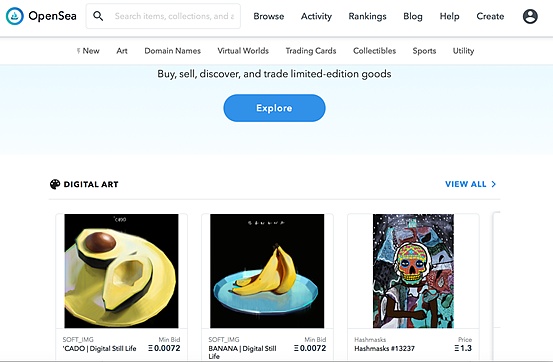Viewport: 553px width, 362px height.
Task: Select the Domain Names category
Action: tap(172, 51)
